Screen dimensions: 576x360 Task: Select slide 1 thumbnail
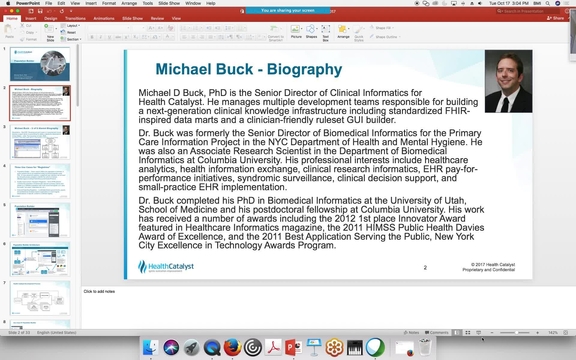(40, 64)
